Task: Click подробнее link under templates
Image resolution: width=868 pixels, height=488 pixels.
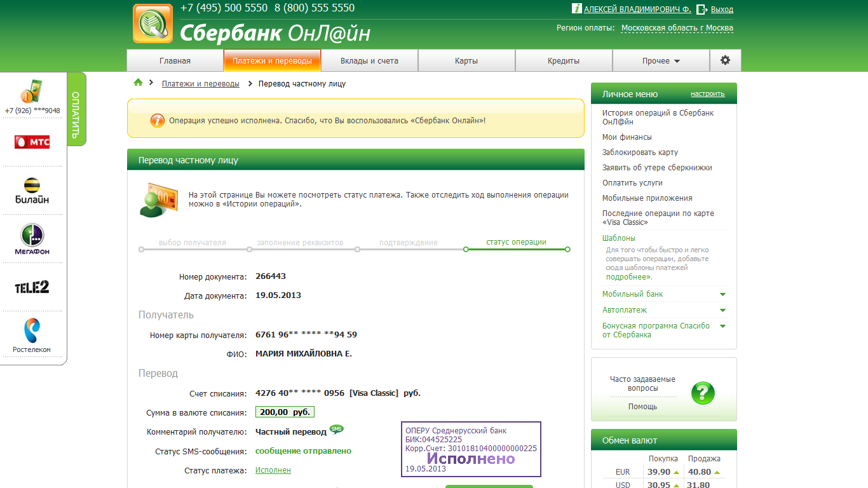Action: click(628, 277)
